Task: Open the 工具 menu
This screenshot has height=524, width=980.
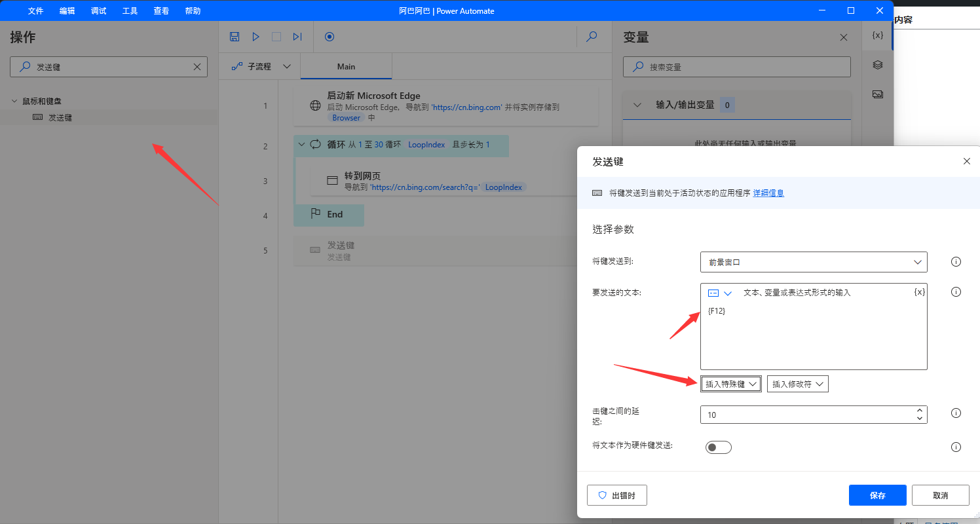Action: (x=130, y=11)
